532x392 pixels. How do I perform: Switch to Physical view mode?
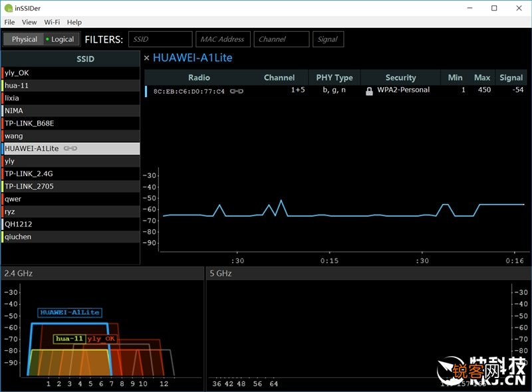(x=23, y=39)
